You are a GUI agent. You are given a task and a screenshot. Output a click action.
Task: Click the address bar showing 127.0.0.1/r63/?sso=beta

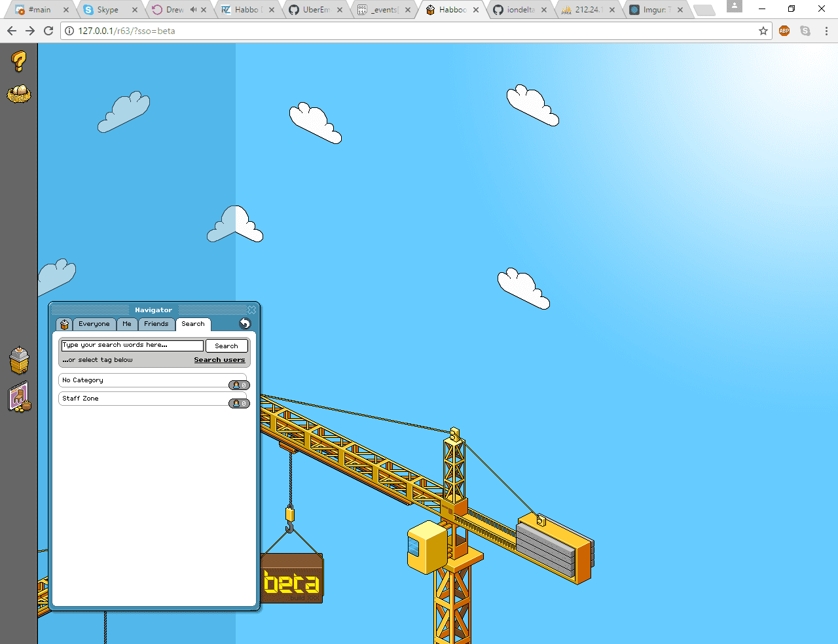click(416, 31)
